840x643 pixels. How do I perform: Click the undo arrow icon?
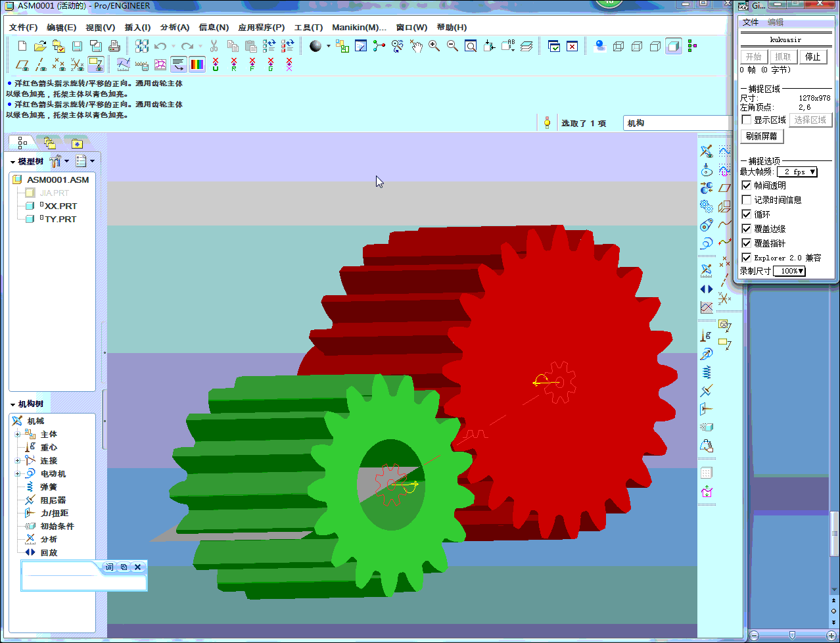(160, 46)
